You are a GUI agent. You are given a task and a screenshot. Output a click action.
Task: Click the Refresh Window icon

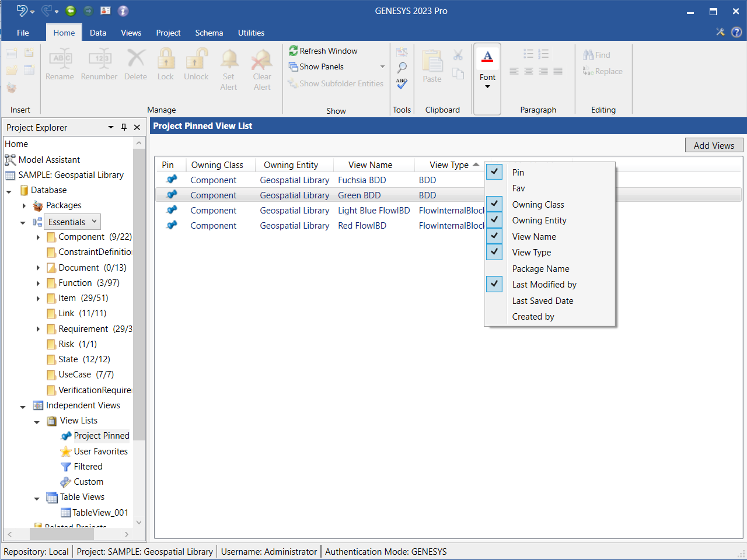[294, 51]
